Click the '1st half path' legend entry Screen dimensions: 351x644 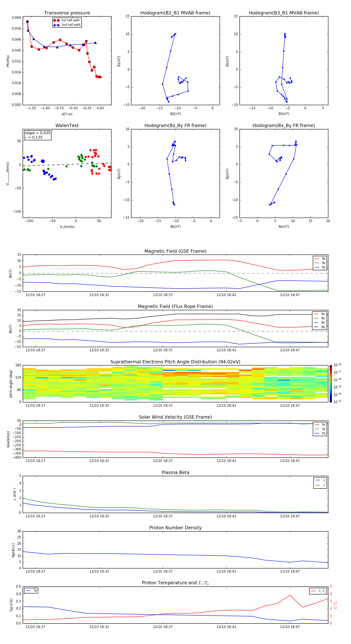click(x=66, y=20)
